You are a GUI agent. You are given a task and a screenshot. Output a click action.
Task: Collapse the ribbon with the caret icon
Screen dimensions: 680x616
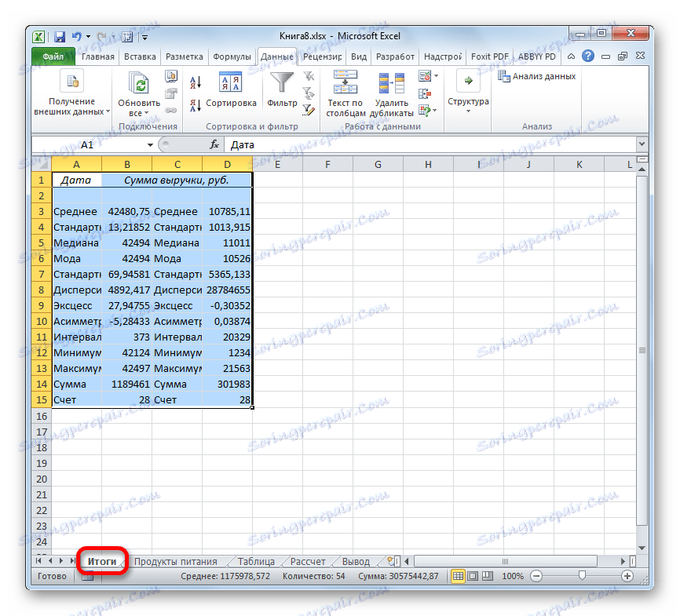click(571, 56)
